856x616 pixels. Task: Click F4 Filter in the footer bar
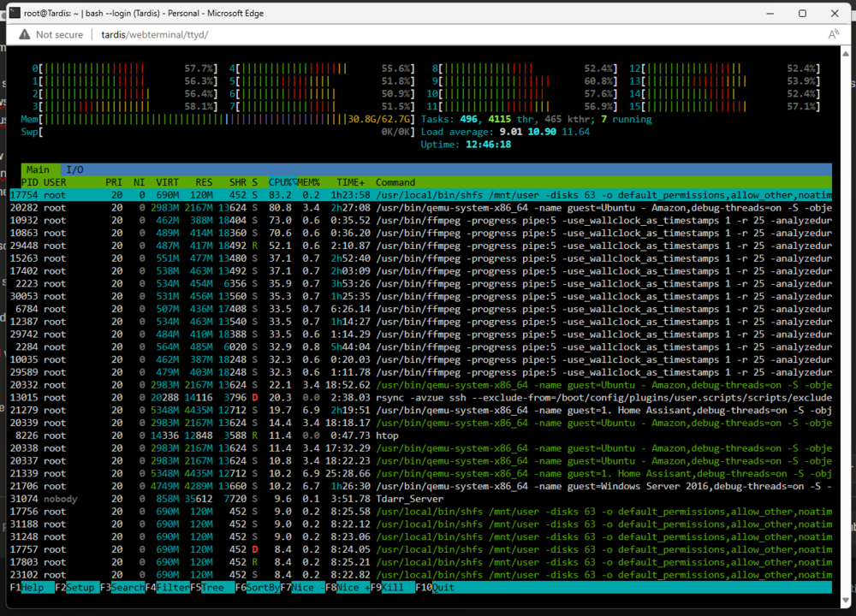[x=167, y=588]
